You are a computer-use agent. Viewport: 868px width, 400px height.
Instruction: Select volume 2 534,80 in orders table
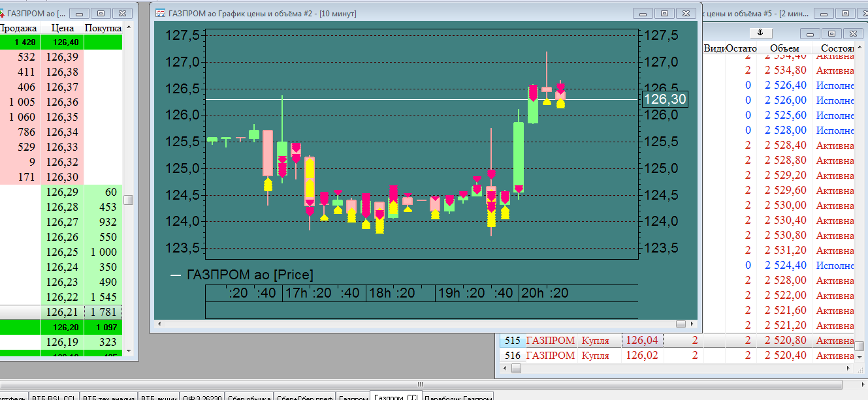[784, 70]
